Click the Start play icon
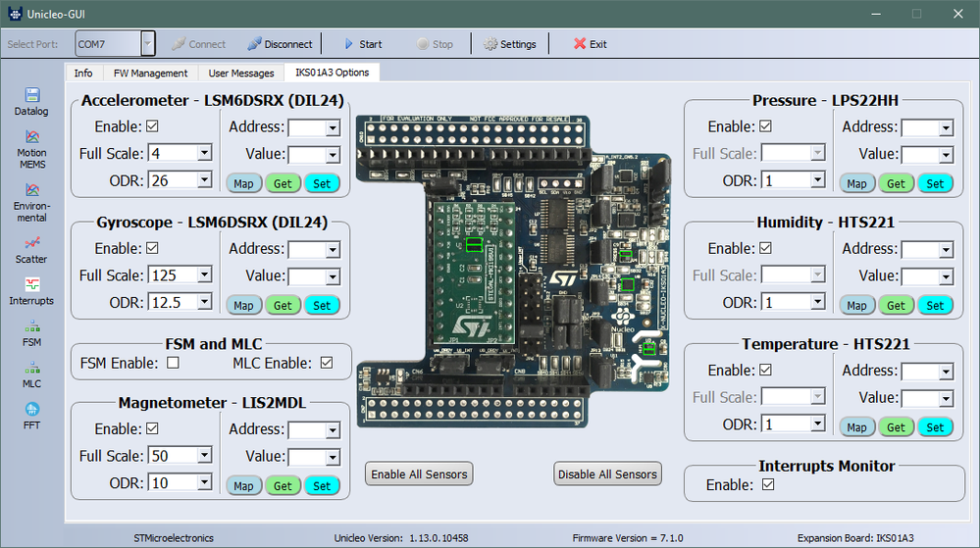 pyautogui.click(x=349, y=44)
